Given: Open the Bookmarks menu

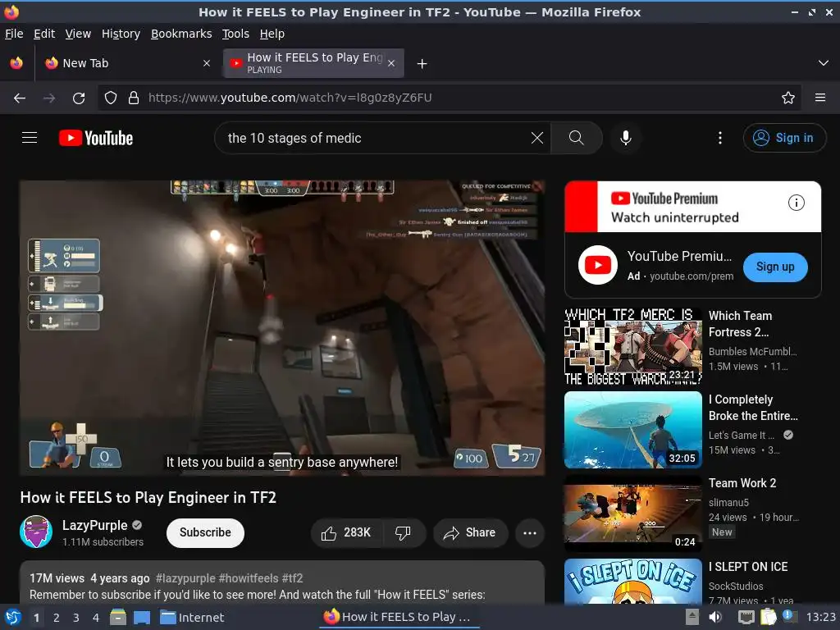Looking at the screenshot, I should pyautogui.click(x=181, y=34).
